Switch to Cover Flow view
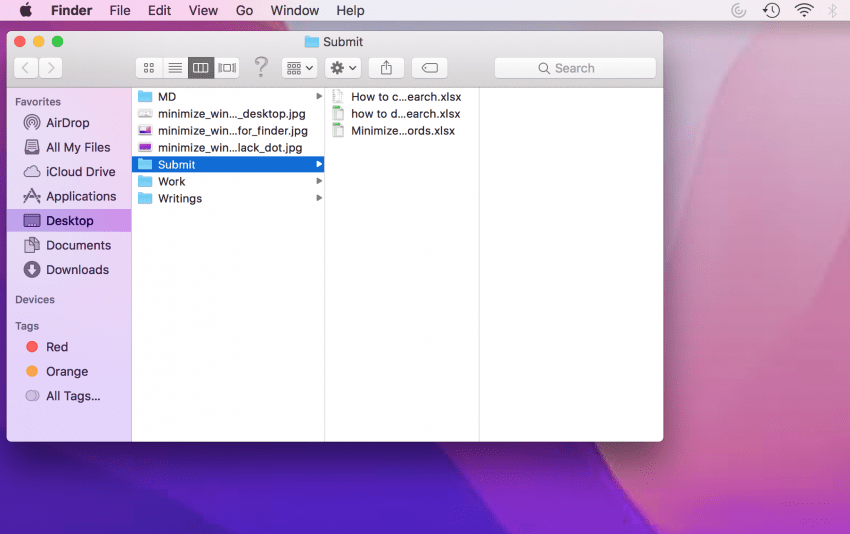 point(227,68)
